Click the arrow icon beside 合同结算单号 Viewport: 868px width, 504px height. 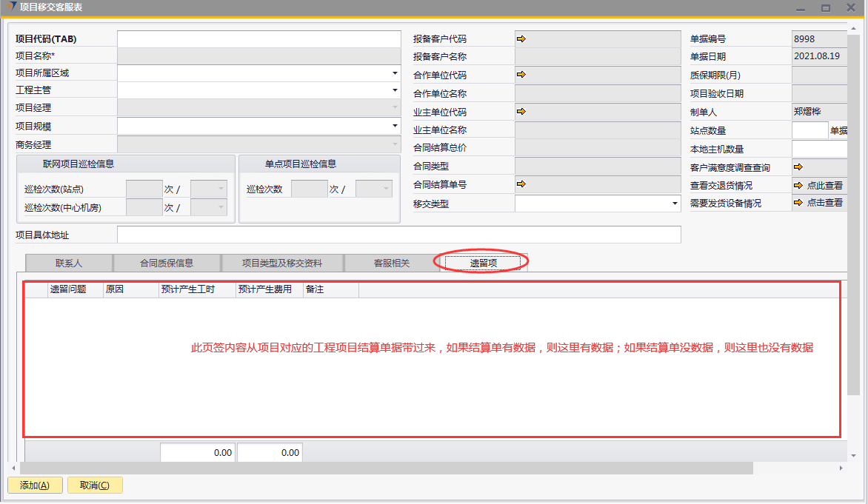tap(521, 184)
